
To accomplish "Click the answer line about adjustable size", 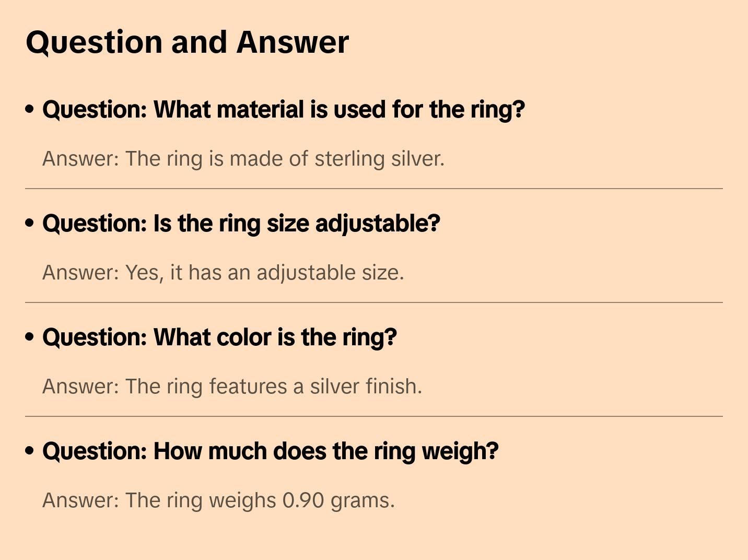I will pos(223,273).
